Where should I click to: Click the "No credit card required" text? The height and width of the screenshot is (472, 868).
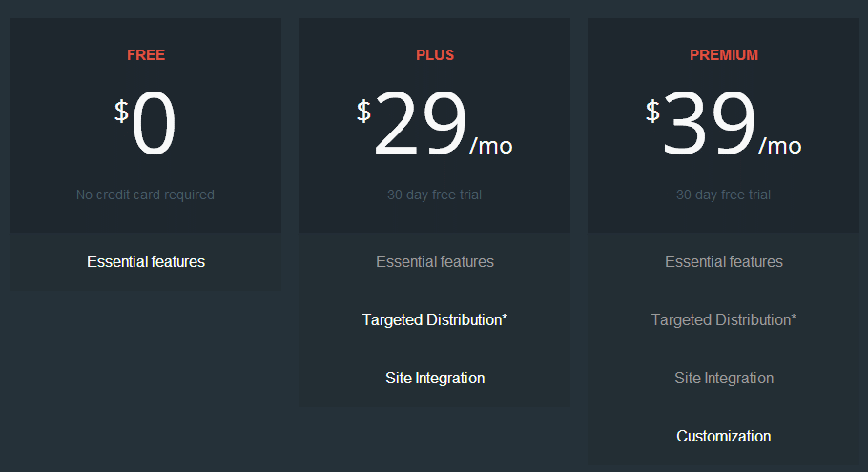(x=145, y=195)
